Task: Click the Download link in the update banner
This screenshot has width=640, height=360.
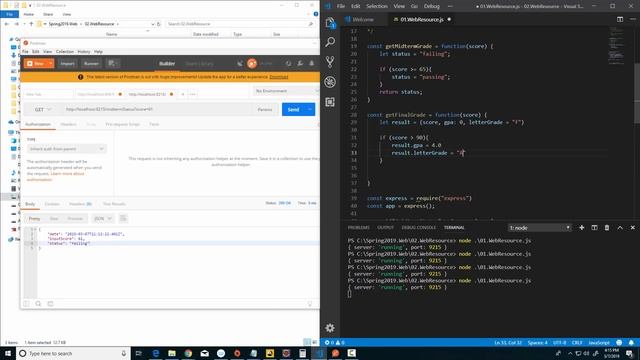Action: click(x=279, y=77)
